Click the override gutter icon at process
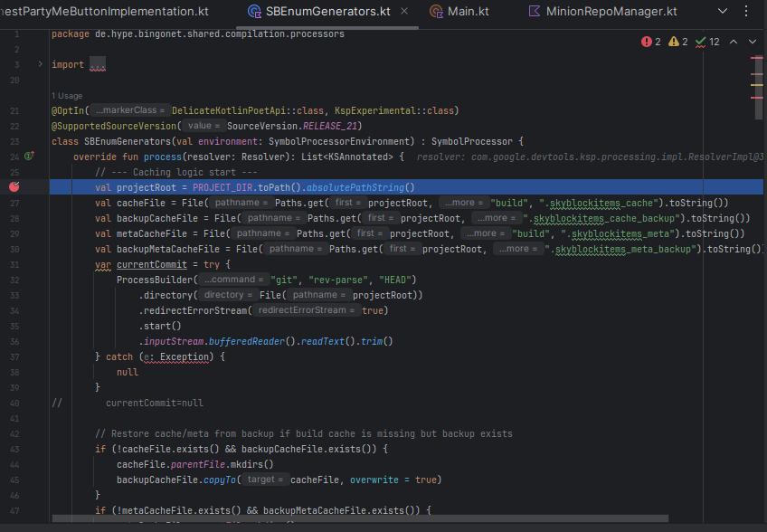 29,157
